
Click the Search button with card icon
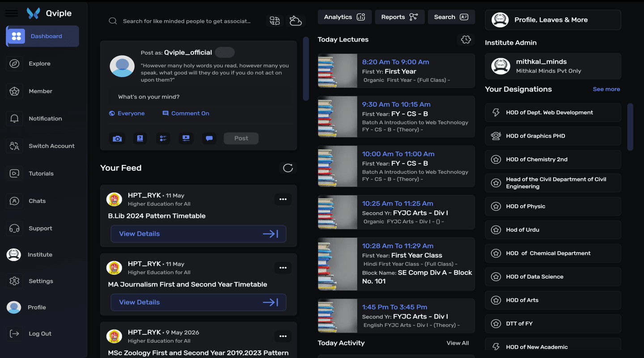[451, 17]
